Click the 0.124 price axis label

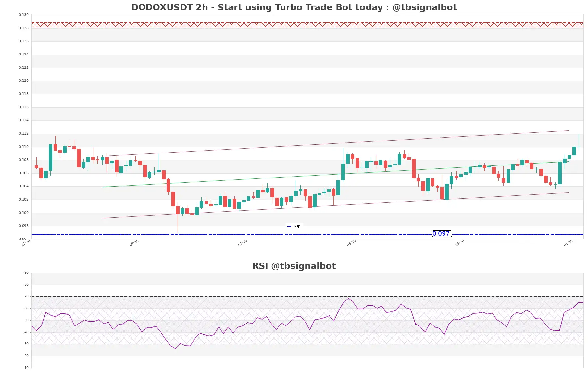tap(23, 55)
